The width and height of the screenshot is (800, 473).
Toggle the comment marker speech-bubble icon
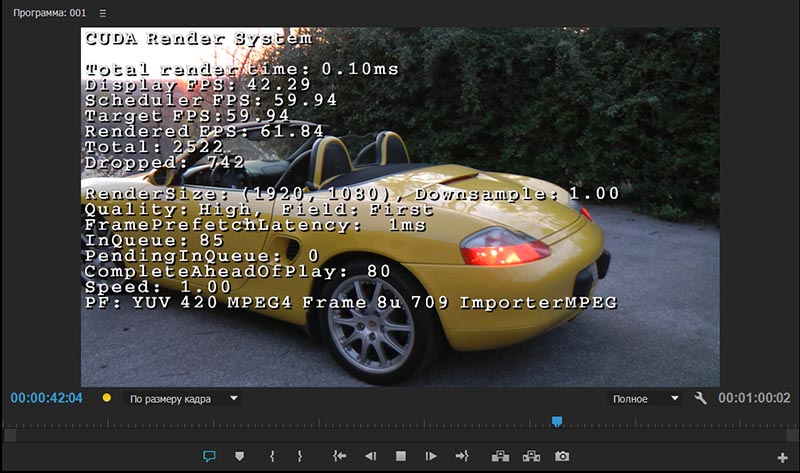[209, 456]
